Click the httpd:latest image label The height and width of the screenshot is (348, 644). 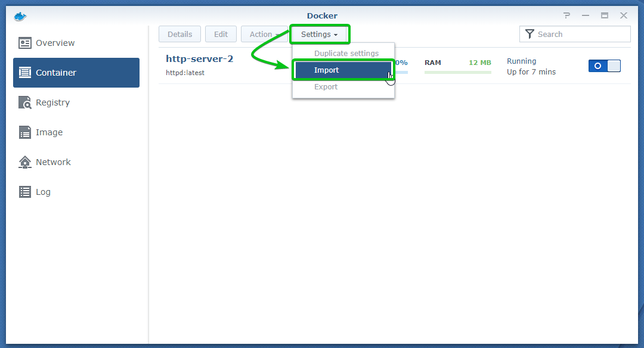click(x=185, y=73)
